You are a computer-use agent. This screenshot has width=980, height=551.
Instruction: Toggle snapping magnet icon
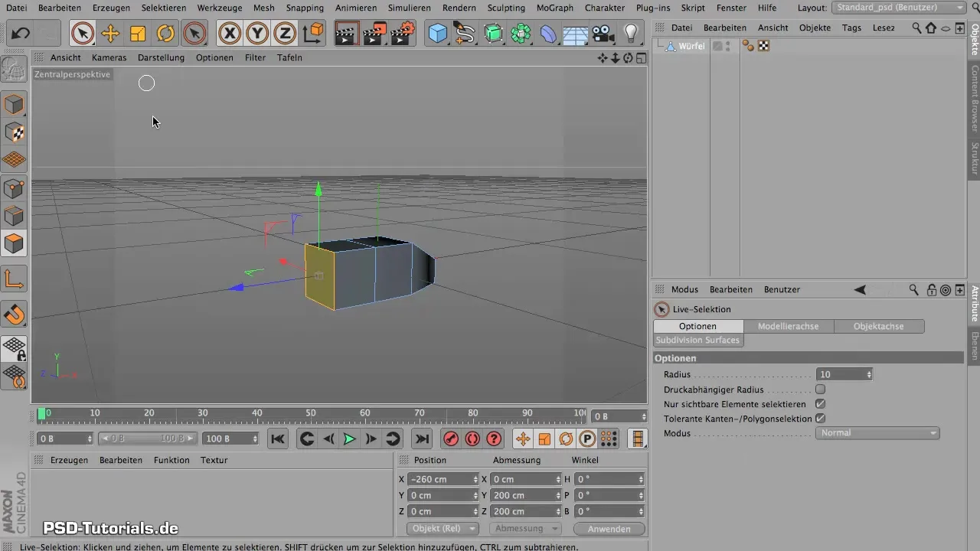[15, 314]
